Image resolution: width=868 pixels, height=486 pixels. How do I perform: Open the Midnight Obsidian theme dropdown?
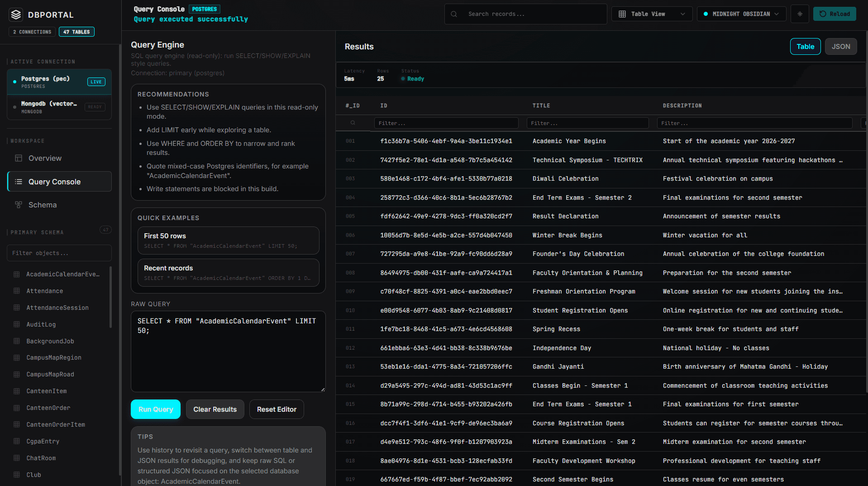741,14
